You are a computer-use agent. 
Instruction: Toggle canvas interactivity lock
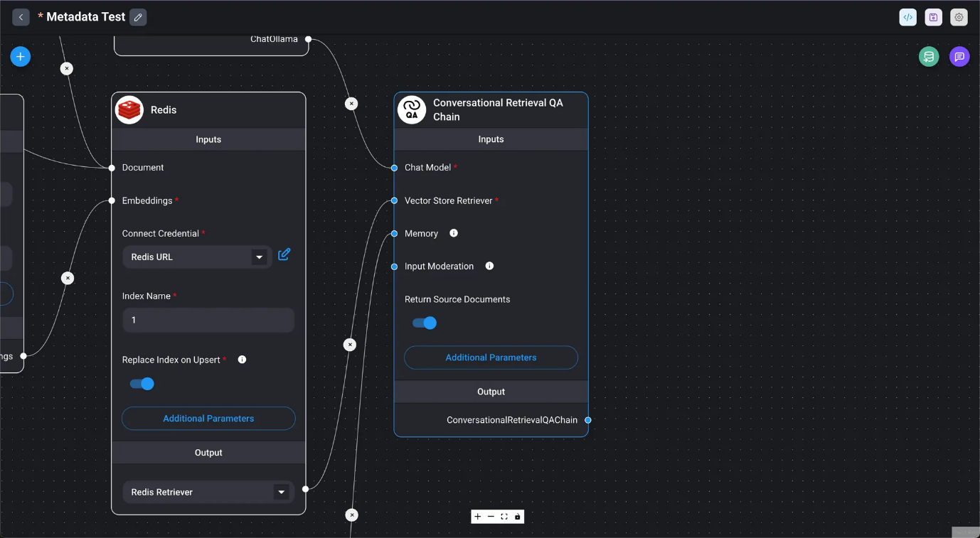click(x=517, y=517)
